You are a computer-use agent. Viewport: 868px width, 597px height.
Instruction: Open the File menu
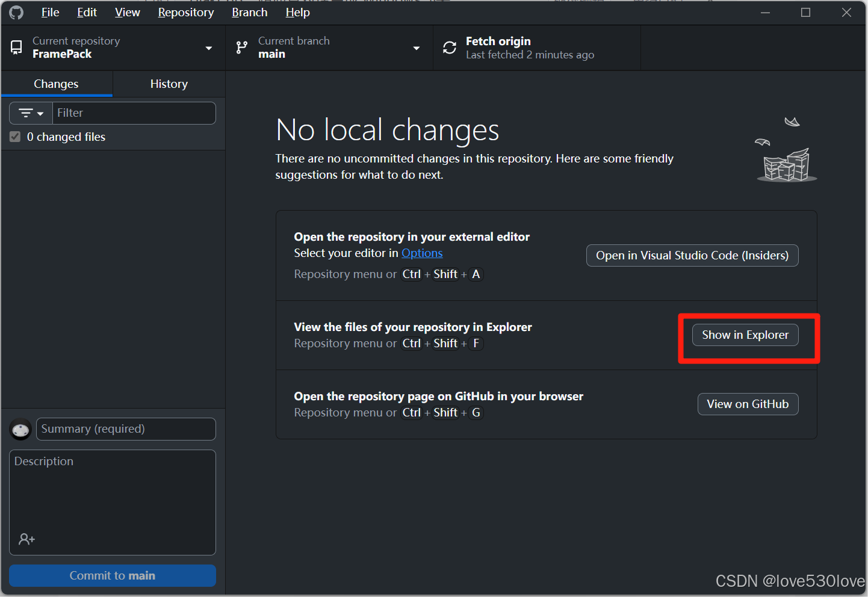[x=50, y=12]
